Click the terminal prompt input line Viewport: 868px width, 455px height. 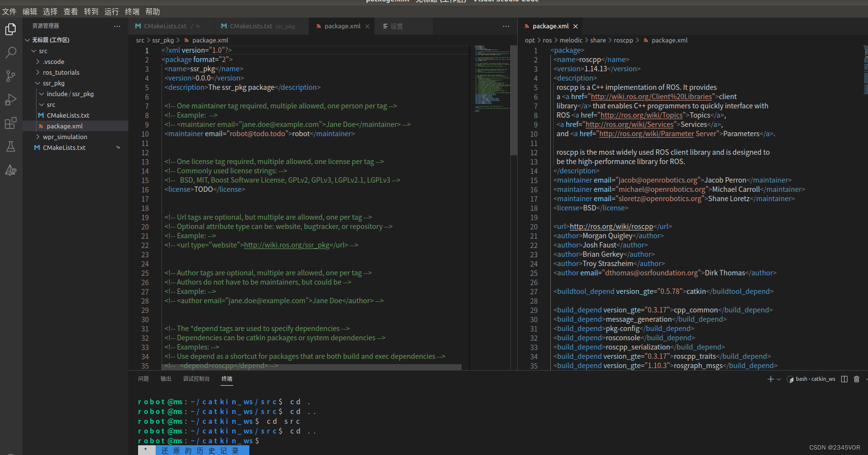pyautogui.click(x=199, y=441)
